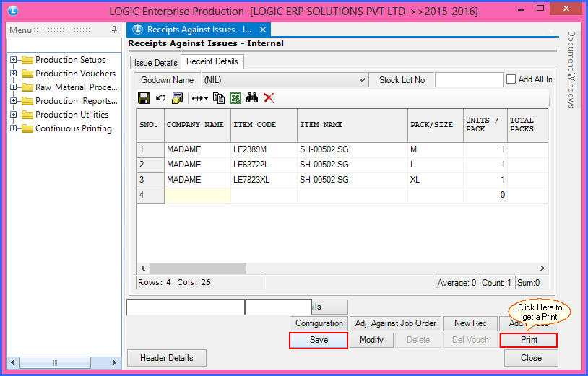
Task: Close the Receipts Against Issues document tab
Action: [263, 30]
